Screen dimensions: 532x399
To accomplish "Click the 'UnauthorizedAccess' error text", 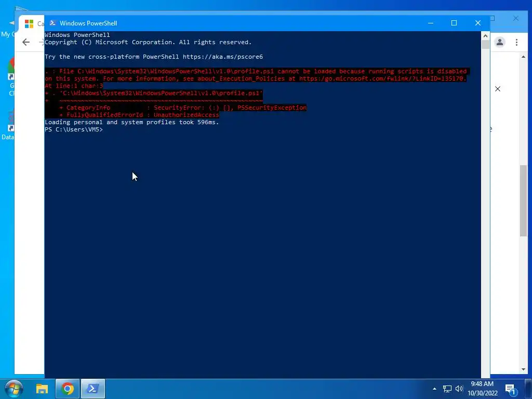I will tap(187, 115).
